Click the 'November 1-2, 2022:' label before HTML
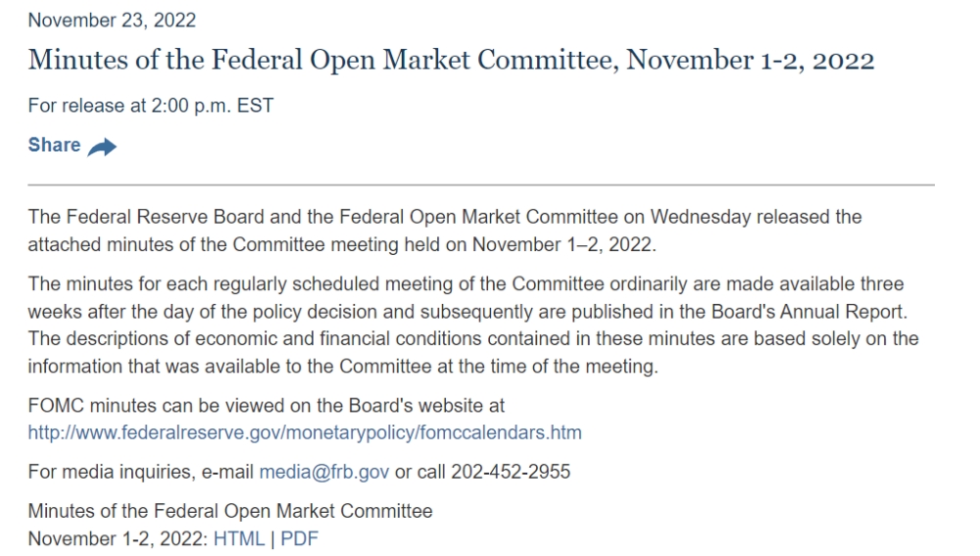 click(119, 538)
